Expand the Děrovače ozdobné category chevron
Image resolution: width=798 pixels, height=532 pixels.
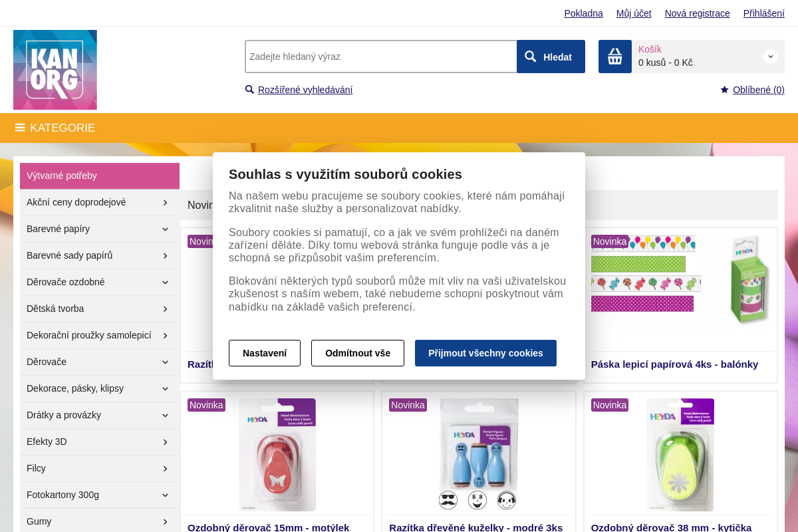tap(165, 283)
